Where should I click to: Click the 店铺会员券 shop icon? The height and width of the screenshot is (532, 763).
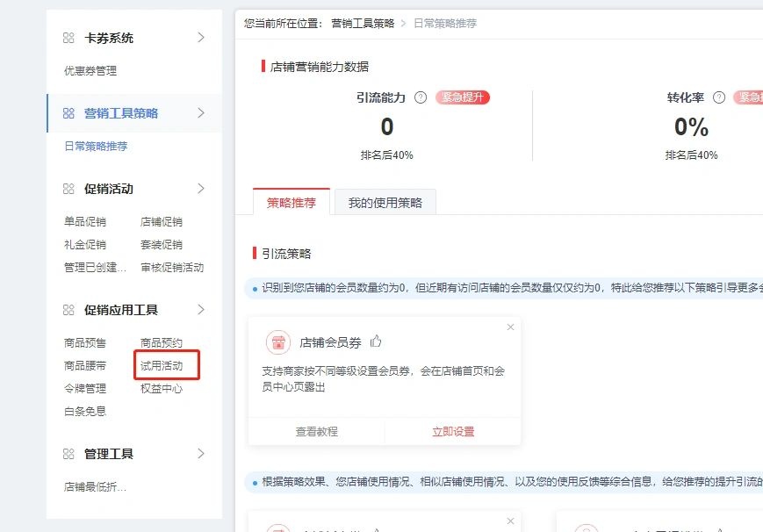(278, 342)
